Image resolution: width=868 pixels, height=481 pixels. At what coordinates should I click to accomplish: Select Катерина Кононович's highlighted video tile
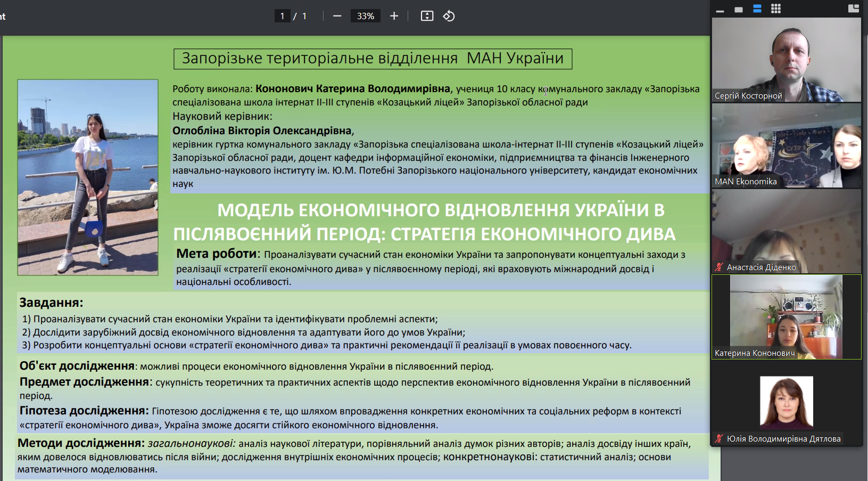(786, 316)
